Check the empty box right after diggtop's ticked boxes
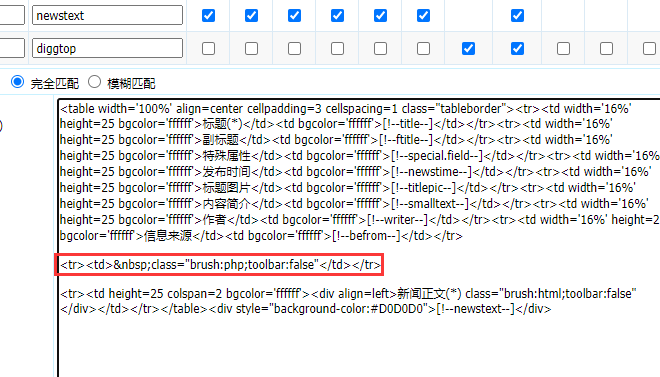The width and height of the screenshot is (660, 377). pos(563,48)
